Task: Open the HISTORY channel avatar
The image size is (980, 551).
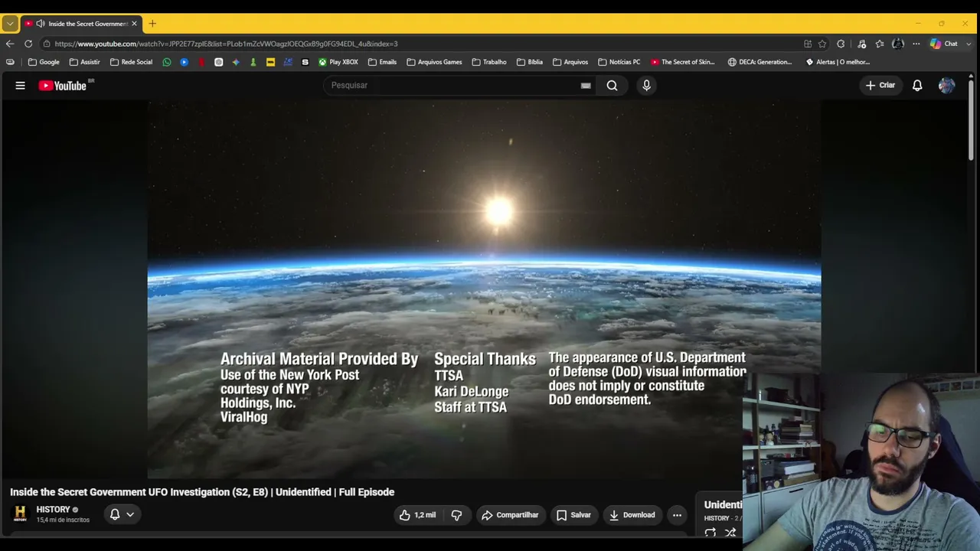Action: [x=20, y=514]
